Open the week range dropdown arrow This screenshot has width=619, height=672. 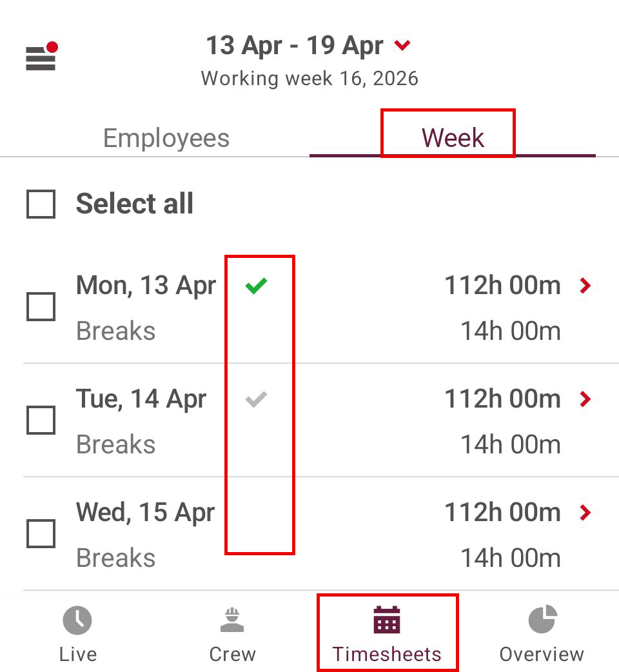pyautogui.click(x=402, y=46)
